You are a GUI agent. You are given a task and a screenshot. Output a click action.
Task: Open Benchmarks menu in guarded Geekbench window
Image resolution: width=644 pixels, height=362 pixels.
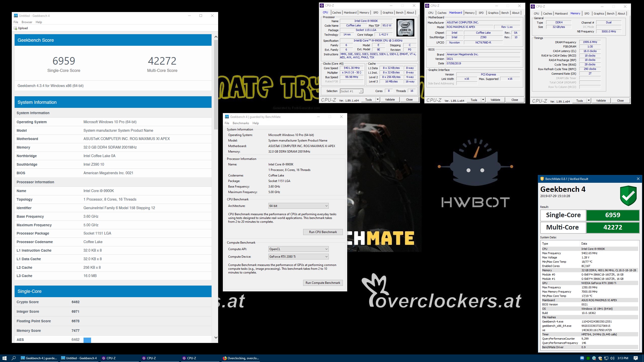[x=241, y=123]
